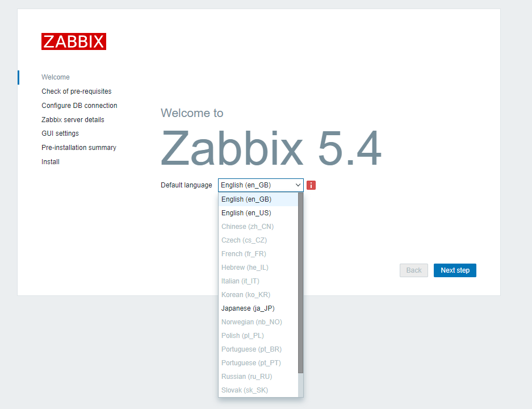Image resolution: width=532 pixels, height=409 pixels.
Task: Click the Install step in sidebar
Action: click(51, 162)
